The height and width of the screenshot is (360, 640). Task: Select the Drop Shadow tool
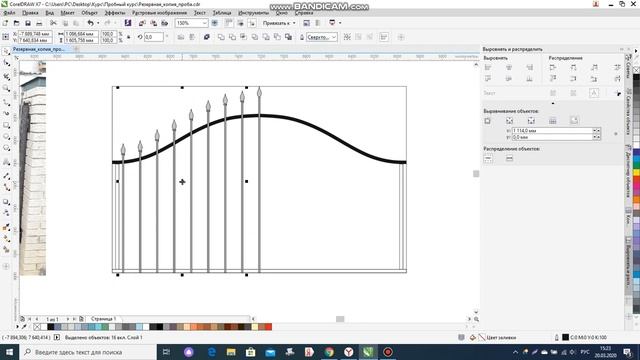tap(6, 202)
